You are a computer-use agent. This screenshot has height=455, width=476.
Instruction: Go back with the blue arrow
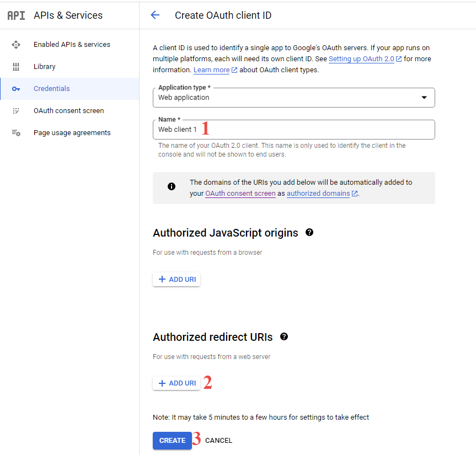(155, 15)
